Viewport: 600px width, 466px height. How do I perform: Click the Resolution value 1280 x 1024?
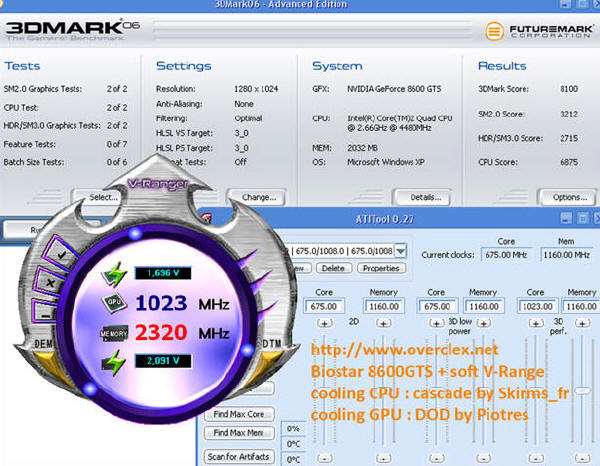pos(256,89)
